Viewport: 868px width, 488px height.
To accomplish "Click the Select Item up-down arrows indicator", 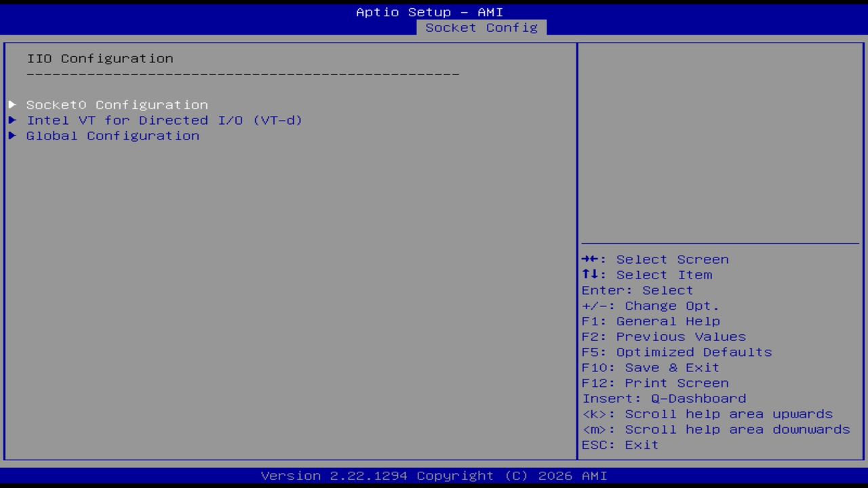I will click(x=591, y=274).
